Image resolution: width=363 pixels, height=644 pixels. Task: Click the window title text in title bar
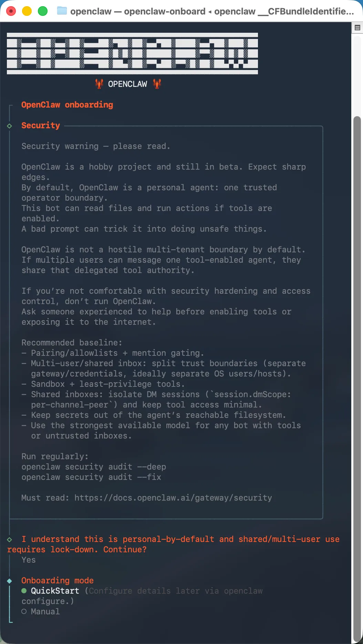coord(212,11)
